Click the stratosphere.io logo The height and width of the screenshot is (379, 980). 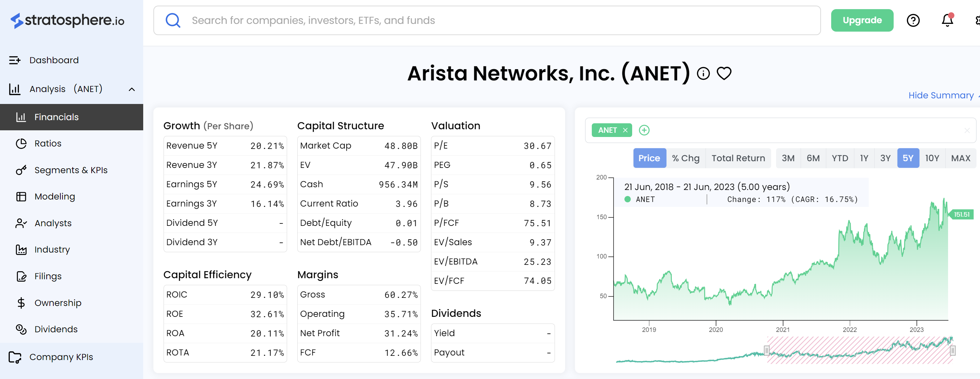tap(67, 20)
